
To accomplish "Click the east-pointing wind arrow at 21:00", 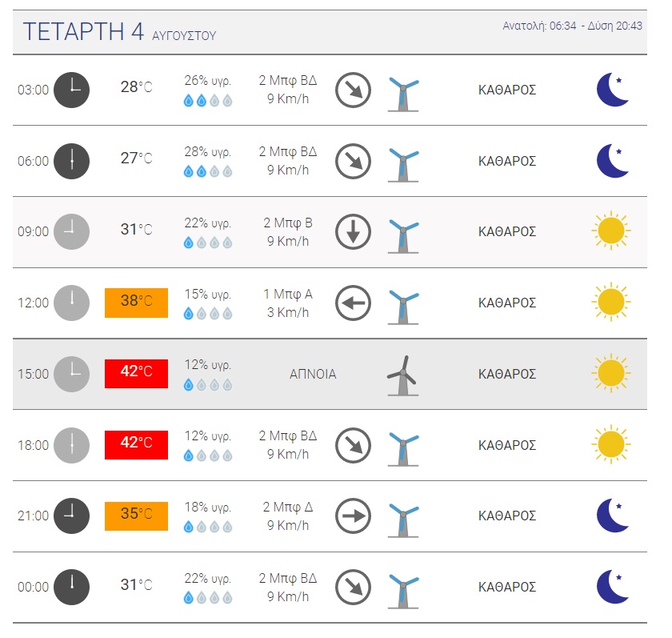I will 353,516.
